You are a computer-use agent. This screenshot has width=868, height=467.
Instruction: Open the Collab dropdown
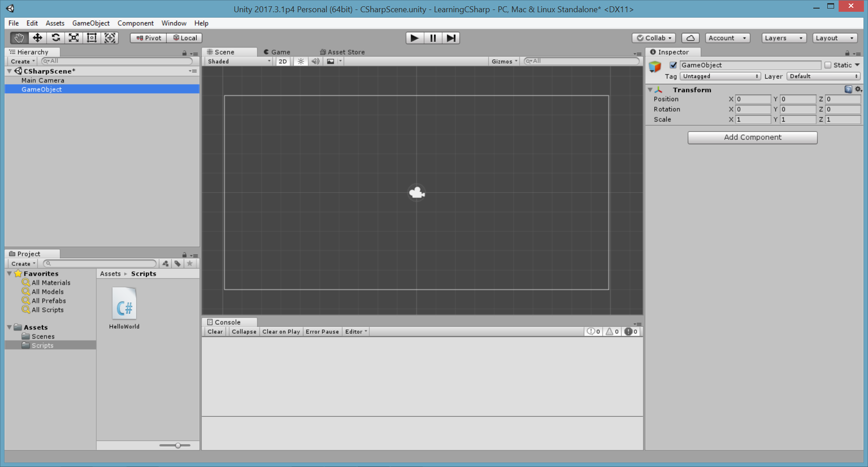654,38
